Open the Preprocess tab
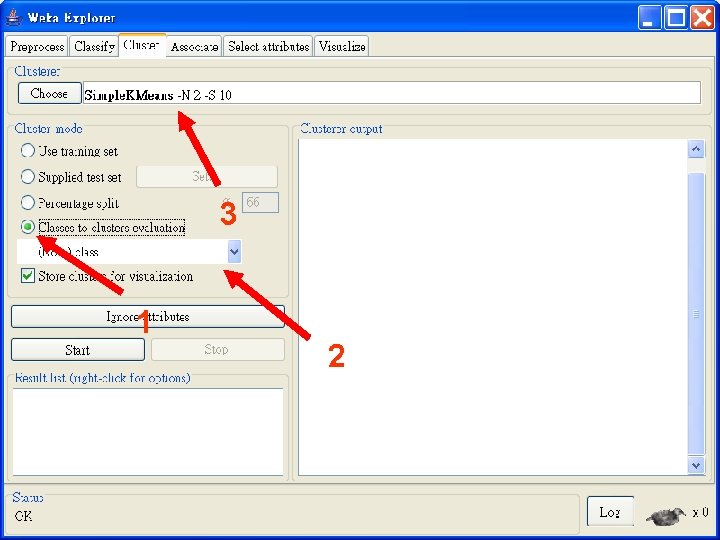The width and height of the screenshot is (720, 540). click(37, 46)
